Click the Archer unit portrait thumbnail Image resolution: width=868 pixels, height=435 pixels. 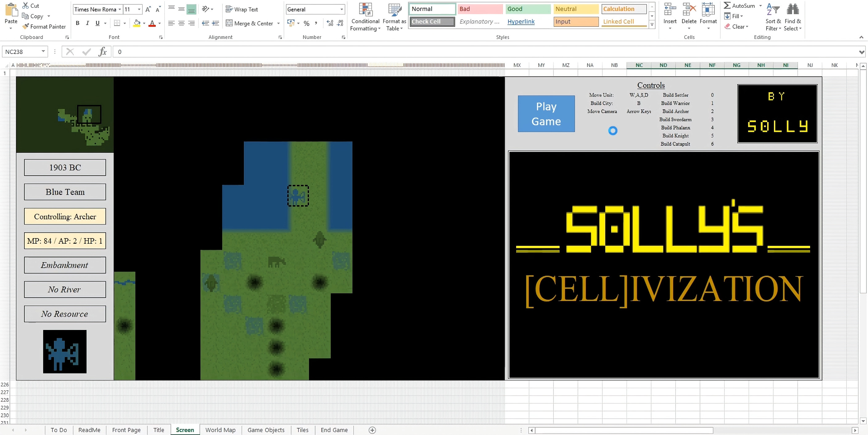coord(64,352)
